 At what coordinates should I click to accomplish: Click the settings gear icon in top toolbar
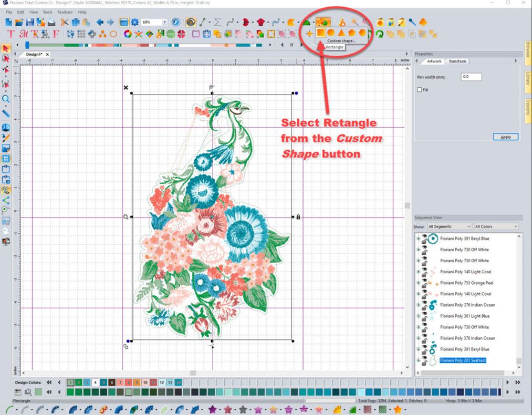pyautogui.click(x=135, y=22)
